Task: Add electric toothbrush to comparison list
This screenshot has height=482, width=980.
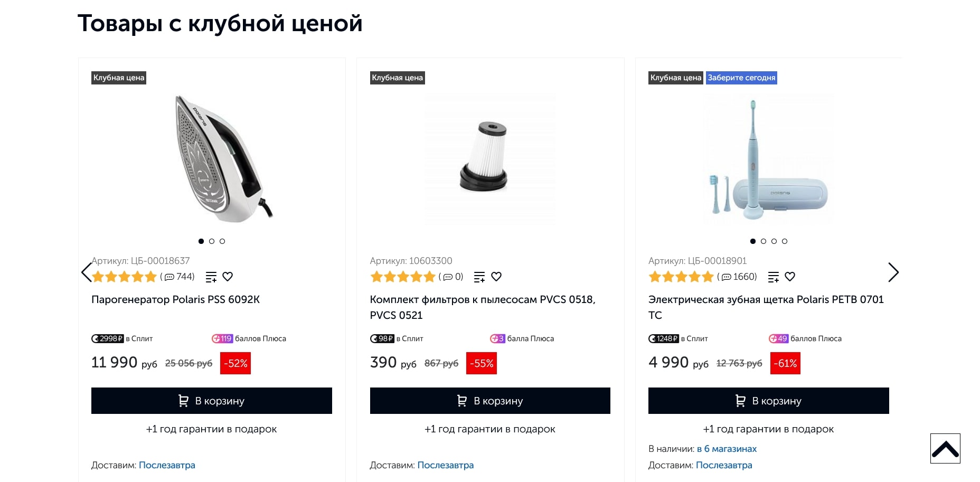Action: pos(774,277)
